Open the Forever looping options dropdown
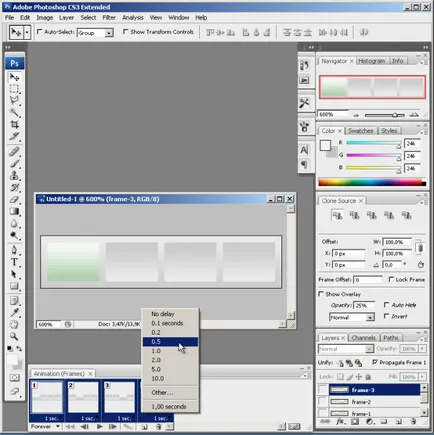The image size is (434, 435). click(45, 426)
